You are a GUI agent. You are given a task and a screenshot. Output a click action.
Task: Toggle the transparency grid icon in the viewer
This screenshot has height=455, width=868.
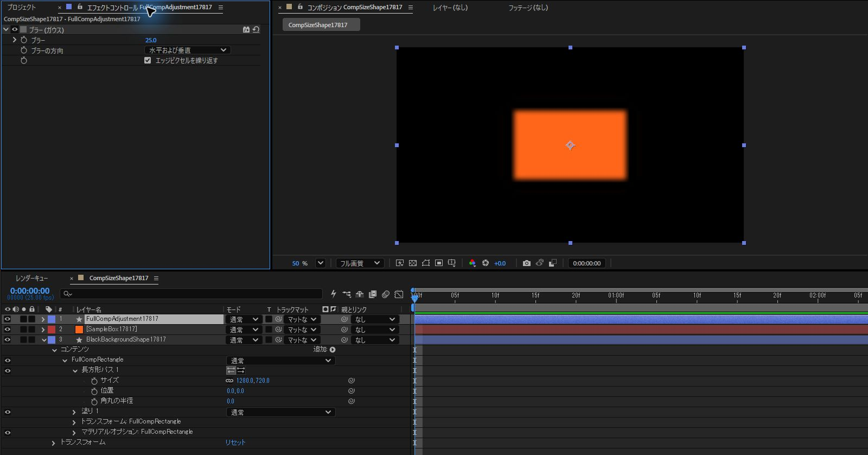coord(413,263)
